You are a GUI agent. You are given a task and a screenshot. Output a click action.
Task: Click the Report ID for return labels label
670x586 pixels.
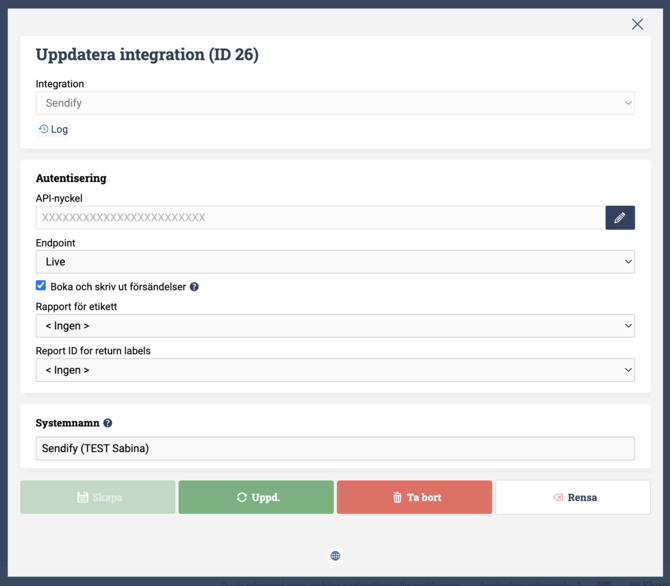pyautogui.click(x=93, y=351)
